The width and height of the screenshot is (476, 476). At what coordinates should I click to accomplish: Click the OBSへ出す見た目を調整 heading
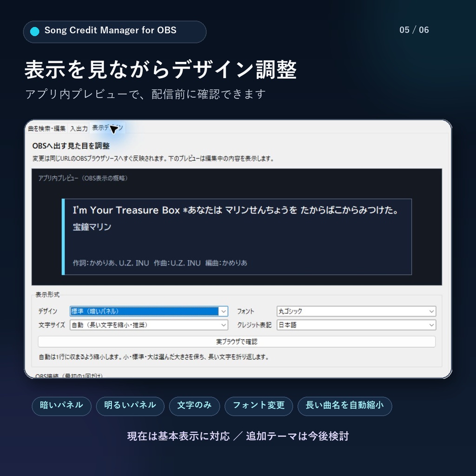click(71, 145)
